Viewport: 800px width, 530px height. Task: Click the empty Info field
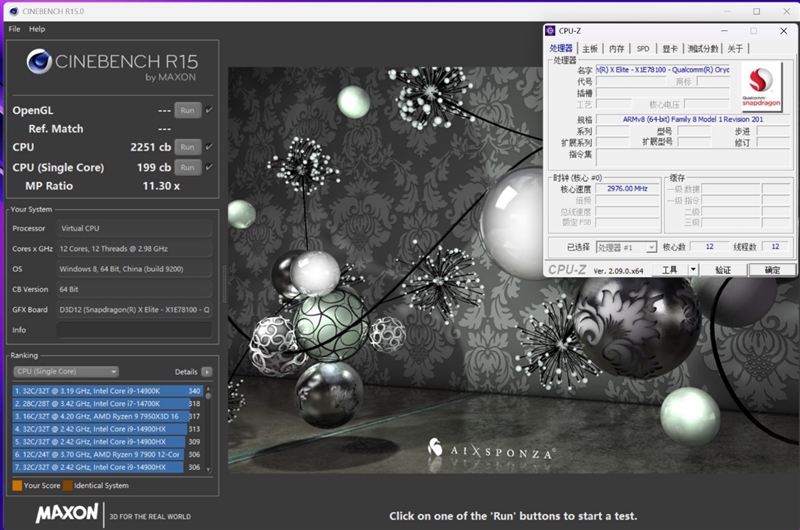[134, 330]
